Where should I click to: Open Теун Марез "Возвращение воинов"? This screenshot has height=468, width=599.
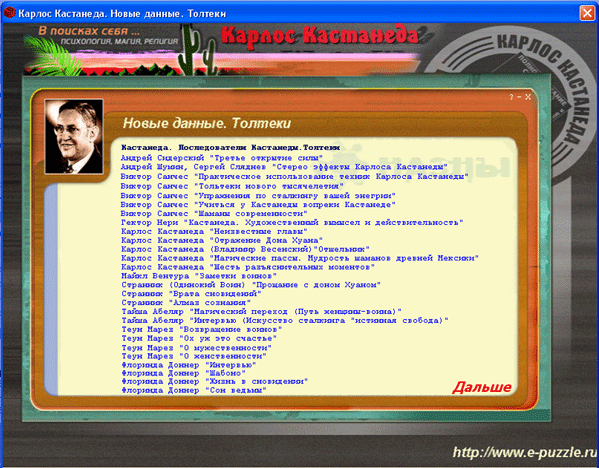202,329
